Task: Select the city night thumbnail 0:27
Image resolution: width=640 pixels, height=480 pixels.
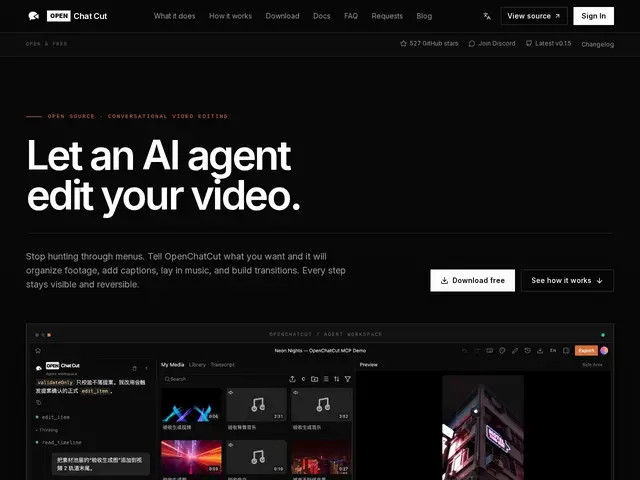Action: (321, 457)
